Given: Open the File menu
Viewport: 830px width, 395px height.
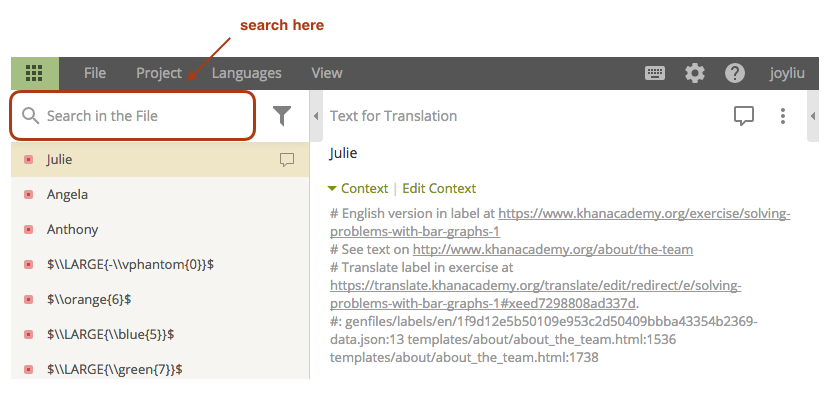Looking at the screenshot, I should coord(95,73).
